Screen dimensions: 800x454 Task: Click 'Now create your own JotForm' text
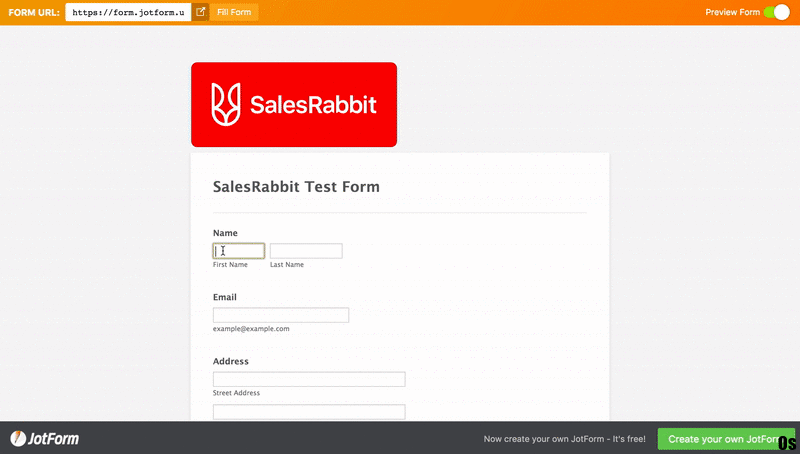(564, 439)
